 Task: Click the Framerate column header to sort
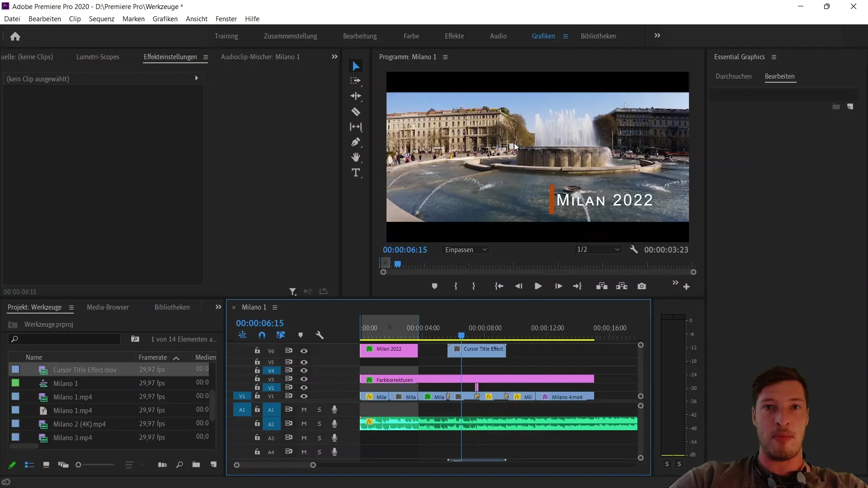pos(152,357)
